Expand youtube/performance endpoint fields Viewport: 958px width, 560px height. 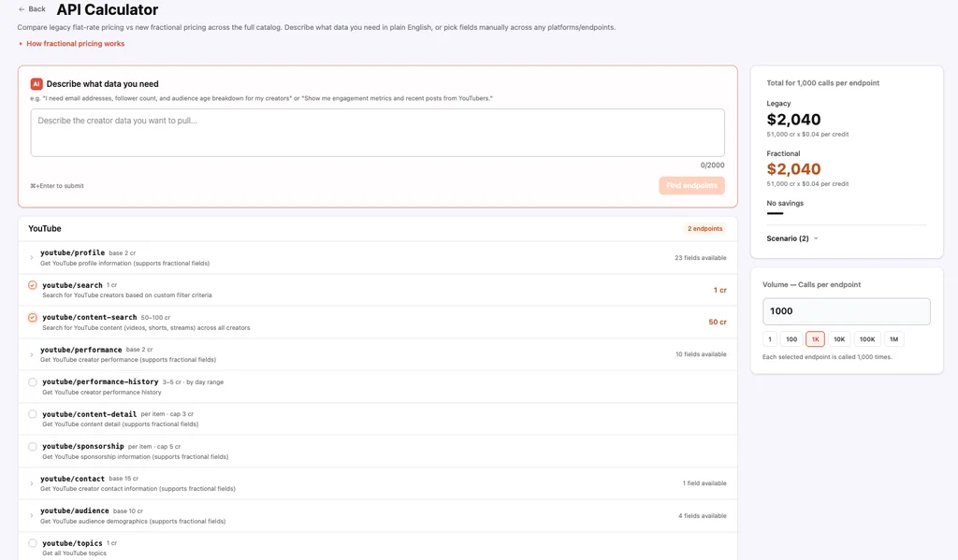tap(32, 354)
